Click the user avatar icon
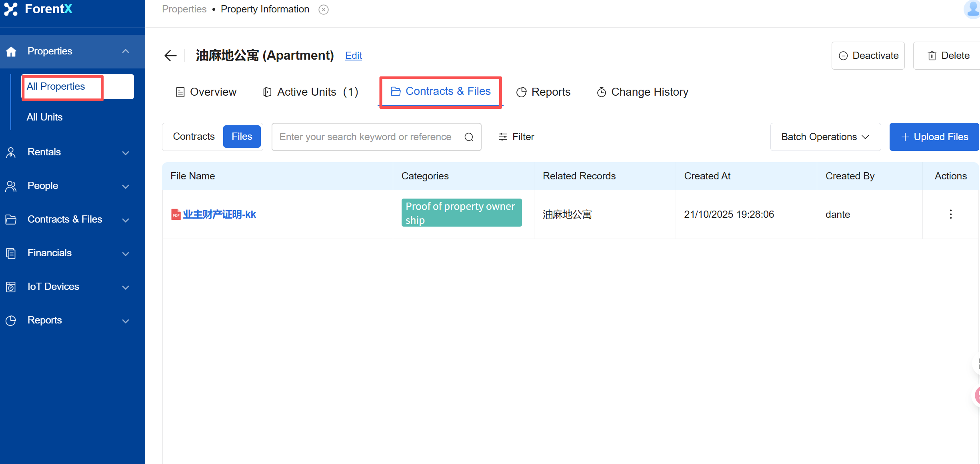The width and height of the screenshot is (980, 464). (x=972, y=9)
